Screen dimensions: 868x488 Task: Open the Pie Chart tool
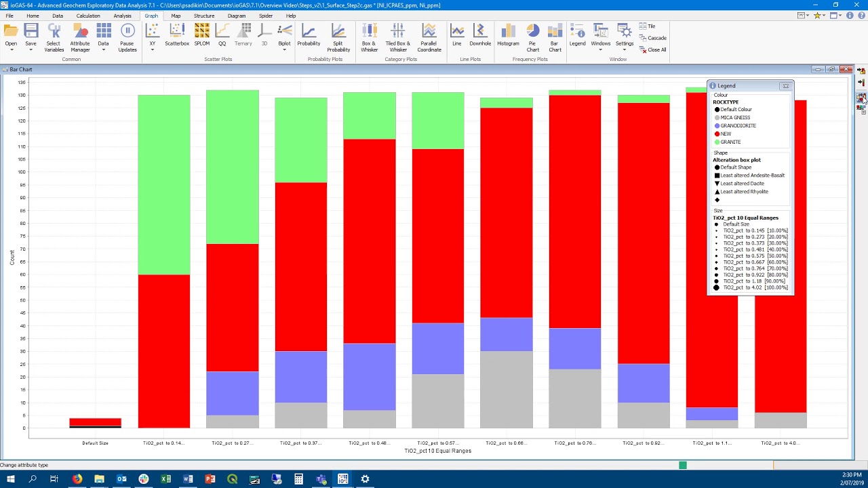pos(533,37)
